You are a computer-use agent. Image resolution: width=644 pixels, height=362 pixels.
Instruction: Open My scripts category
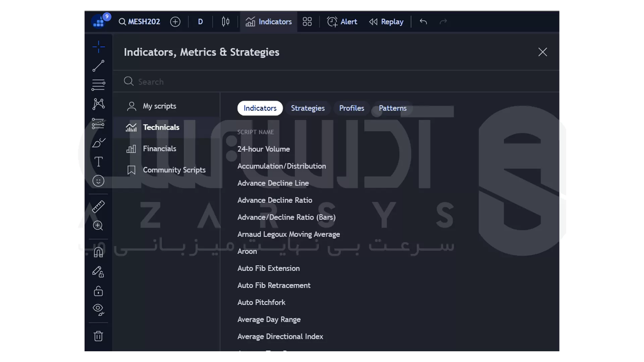[166, 106]
